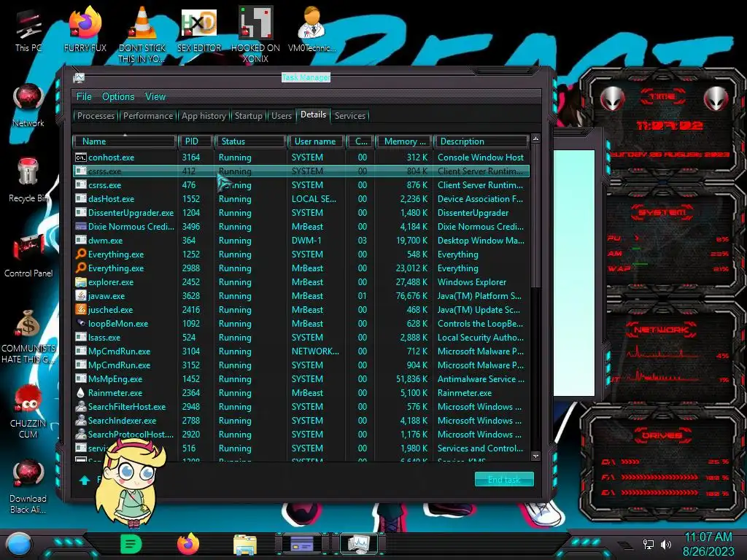Click the Task Manager title bar icon
Image resolution: width=747 pixels, height=560 pixels.
tap(79, 77)
